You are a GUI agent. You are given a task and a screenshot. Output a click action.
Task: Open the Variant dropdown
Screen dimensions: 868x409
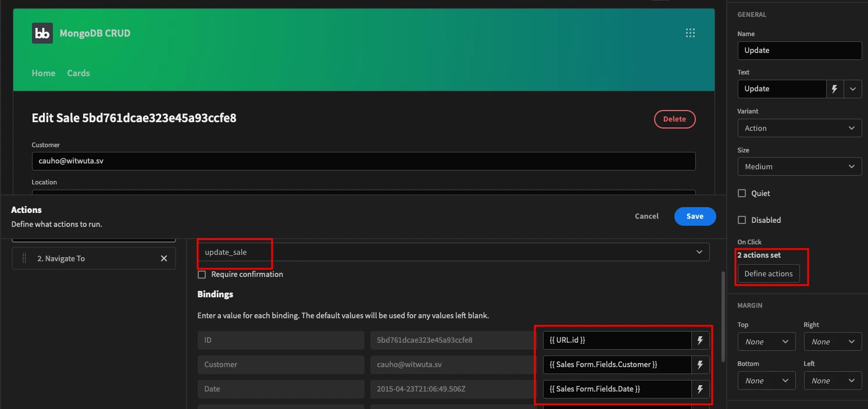(799, 128)
